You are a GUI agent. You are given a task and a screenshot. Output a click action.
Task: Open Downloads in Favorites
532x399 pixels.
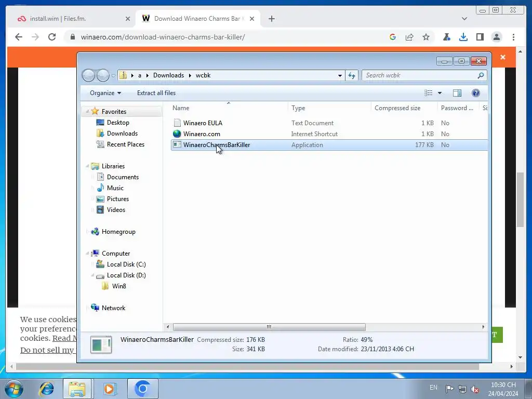click(x=122, y=134)
